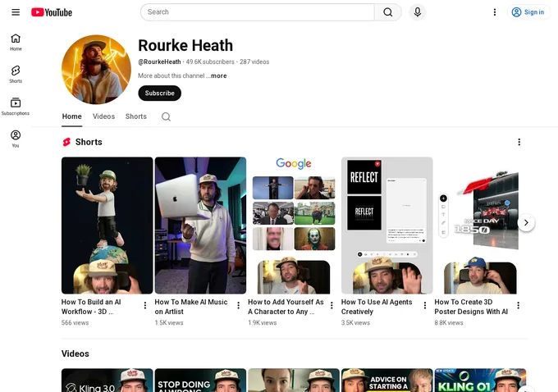Viewport: 558px width, 392px height.
Task: Open options for How To Make AI Music
Action: click(x=239, y=305)
